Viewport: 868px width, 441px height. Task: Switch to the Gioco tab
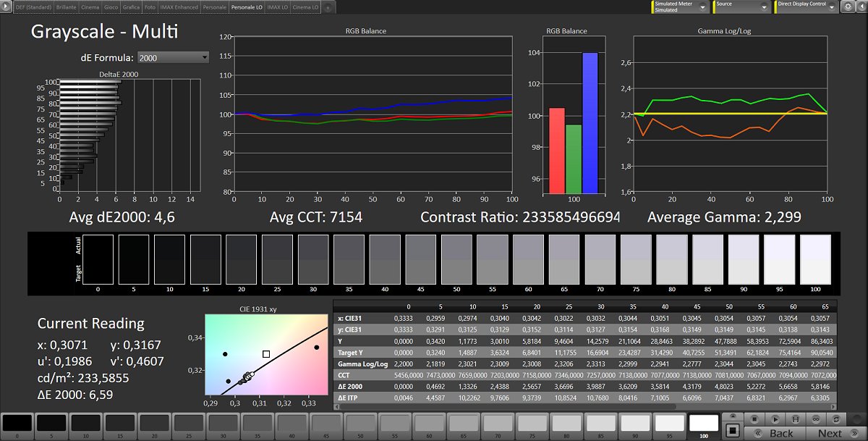coord(112,7)
